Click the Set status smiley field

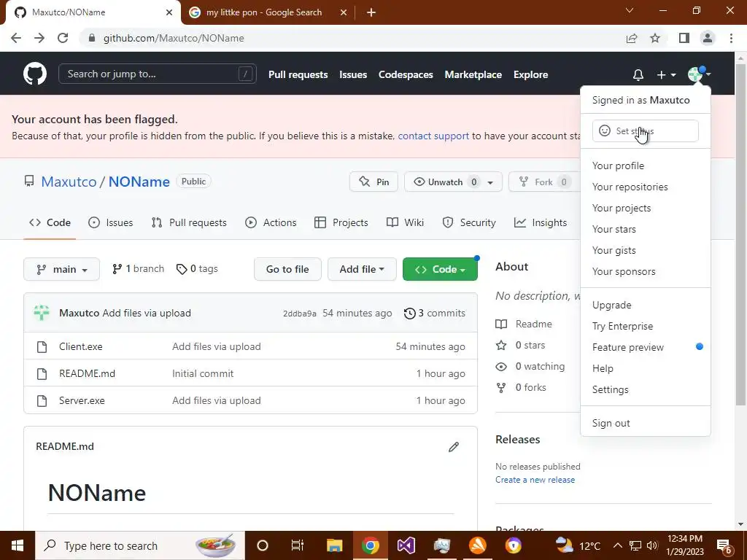pyautogui.click(x=645, y=131)
